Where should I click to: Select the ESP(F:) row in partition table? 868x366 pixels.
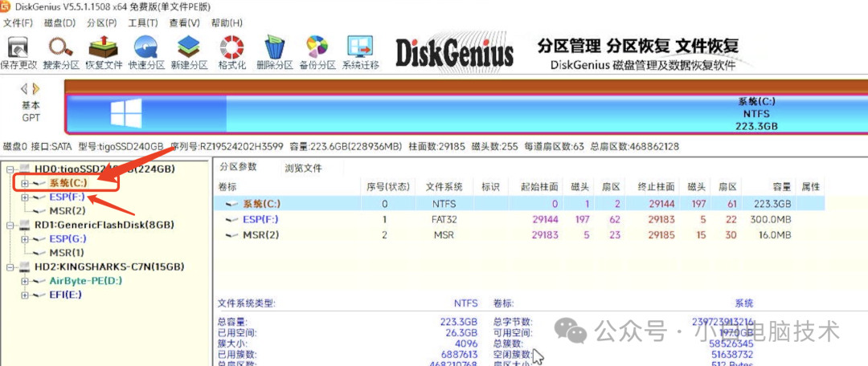[519, 219]
